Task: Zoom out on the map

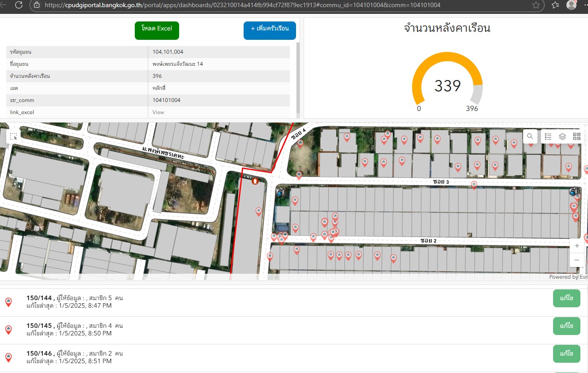Action: click(576, 260)
